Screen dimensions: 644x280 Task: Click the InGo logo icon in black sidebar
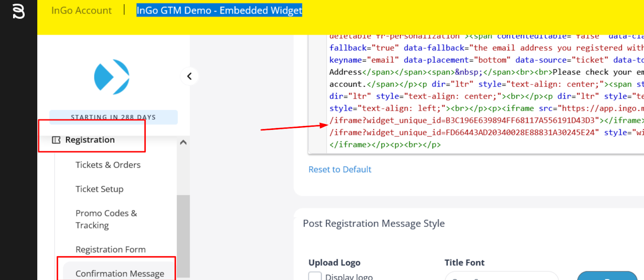(19, 11)
